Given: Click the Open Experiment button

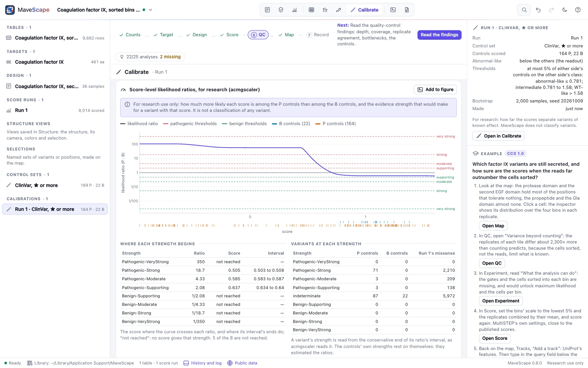Looking at the screenshot, I should [501, 301].
